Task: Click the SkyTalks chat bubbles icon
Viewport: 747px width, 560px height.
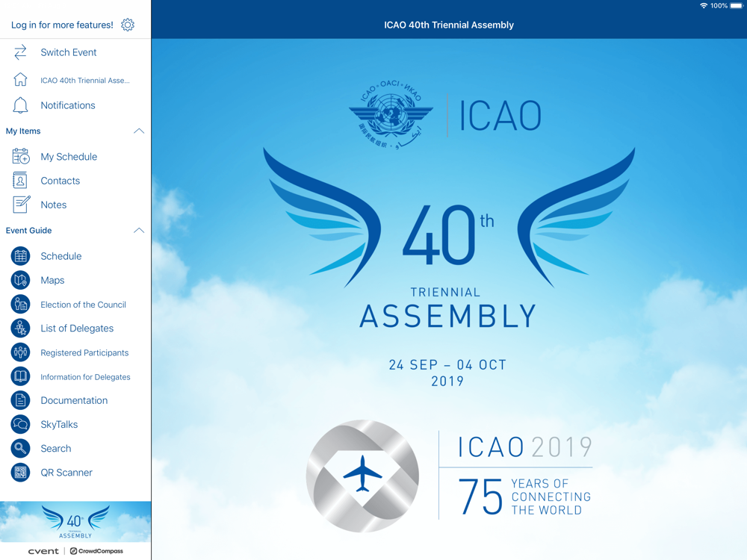Action: coord(20,424)
